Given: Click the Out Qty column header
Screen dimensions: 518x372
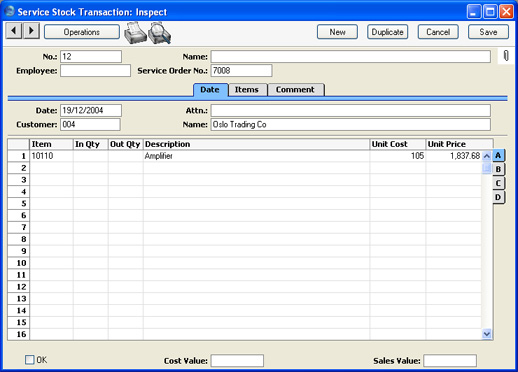Looking at the screenshot, I should (x=126, y=144).
